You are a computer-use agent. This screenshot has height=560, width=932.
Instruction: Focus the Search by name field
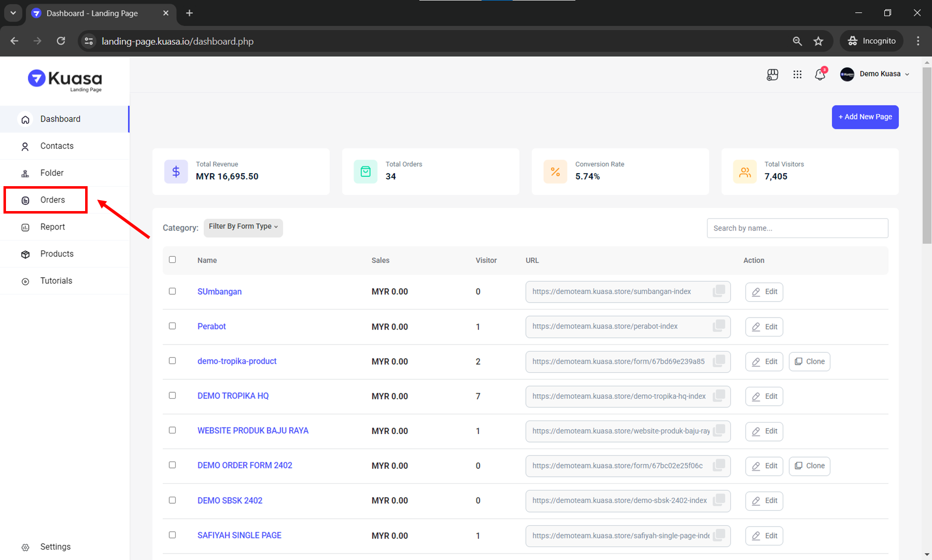(797, 228)
